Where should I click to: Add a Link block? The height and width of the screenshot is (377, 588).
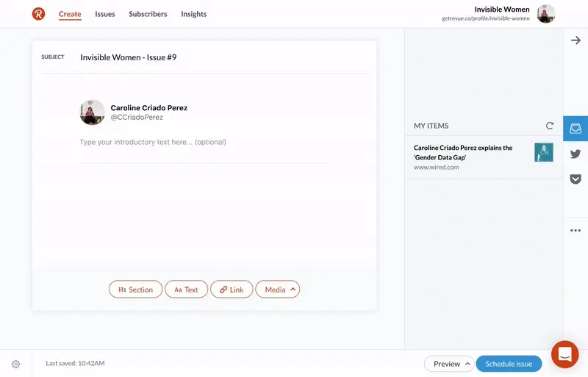click(232, 290)
